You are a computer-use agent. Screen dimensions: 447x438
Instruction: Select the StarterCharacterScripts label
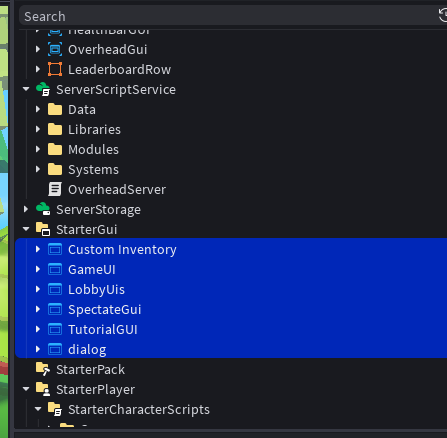click(x=139, y=410)
